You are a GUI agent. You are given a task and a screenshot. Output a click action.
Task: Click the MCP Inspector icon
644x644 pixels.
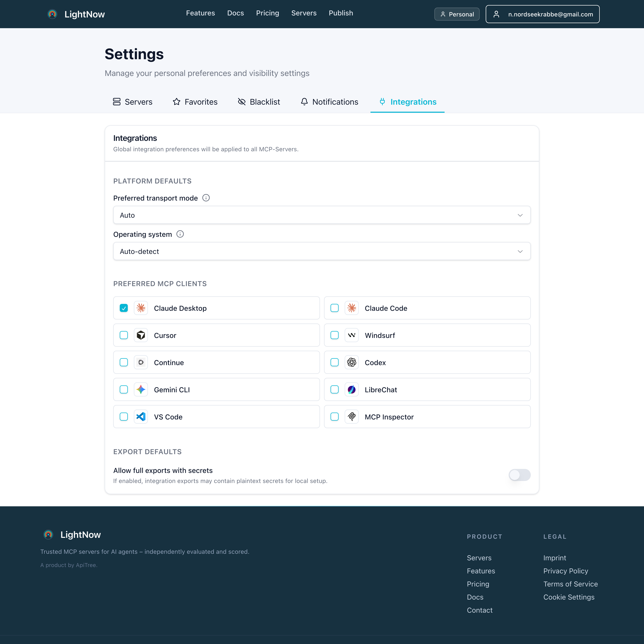click(352, 417)
